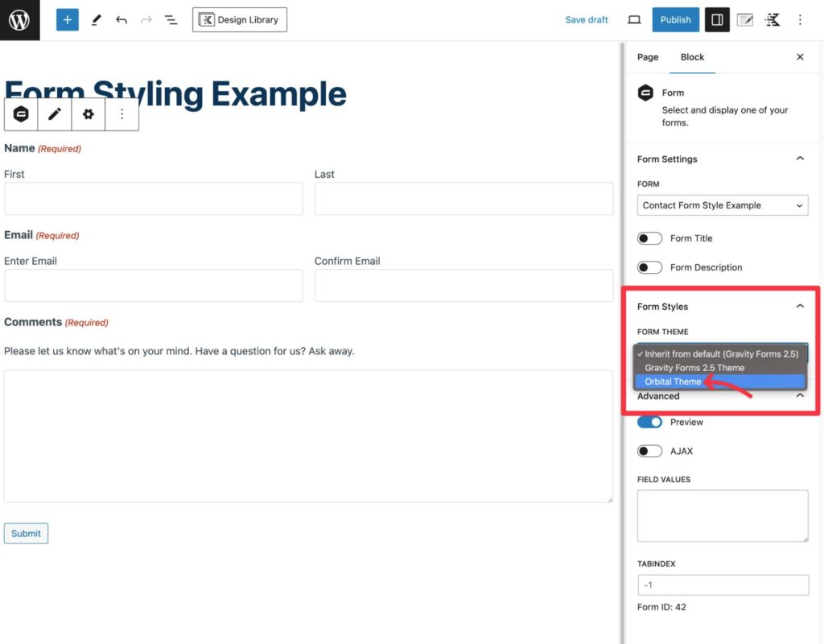824x644 pixels.
Task: Toggle the settings sidebar panel icon
Action: (717, 19)
